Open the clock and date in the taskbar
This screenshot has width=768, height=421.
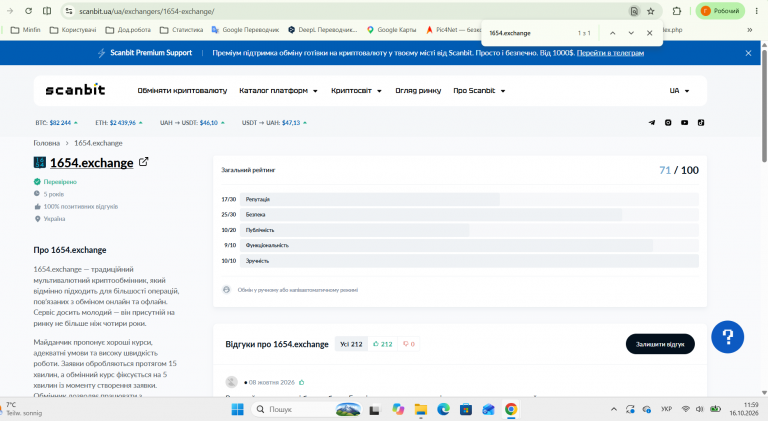[x=744, y=409]
